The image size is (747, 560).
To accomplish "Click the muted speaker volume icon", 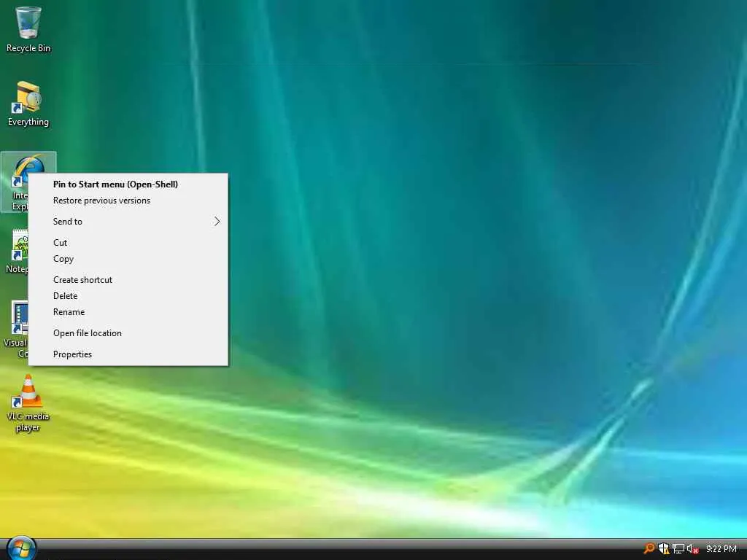I will [692, 548].
